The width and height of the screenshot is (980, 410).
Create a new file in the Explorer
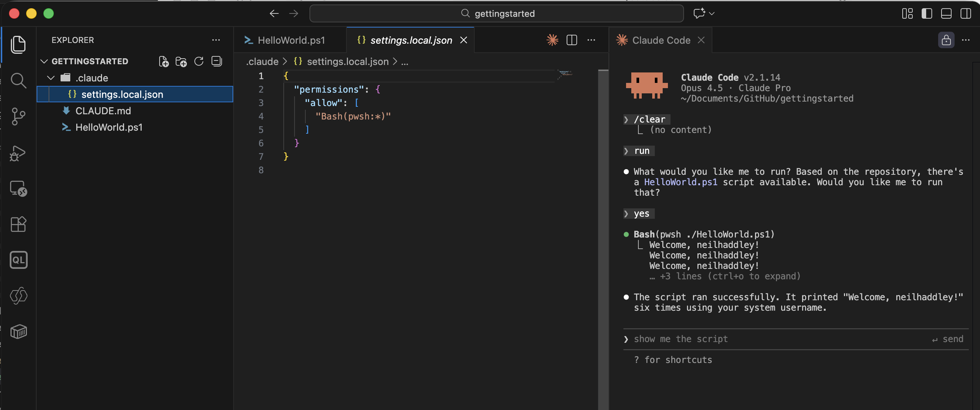click(x=164, y=61)
